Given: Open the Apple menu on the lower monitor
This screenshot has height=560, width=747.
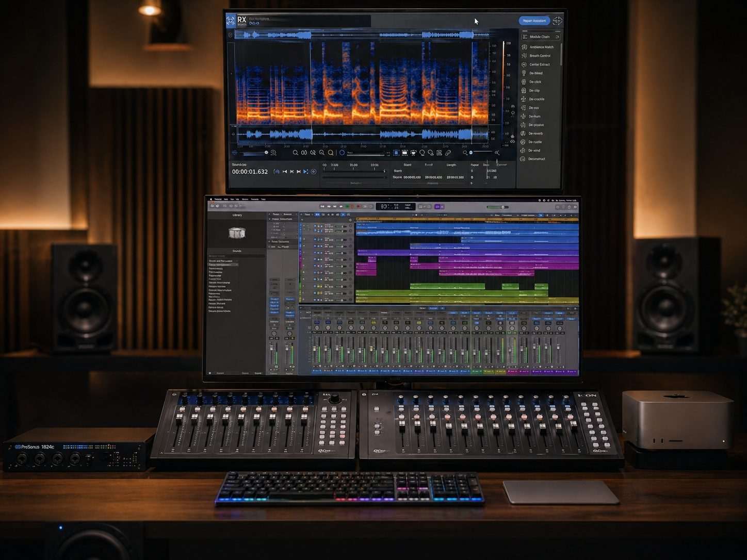Looking at the screenshot, I should (x=210, y=199).
